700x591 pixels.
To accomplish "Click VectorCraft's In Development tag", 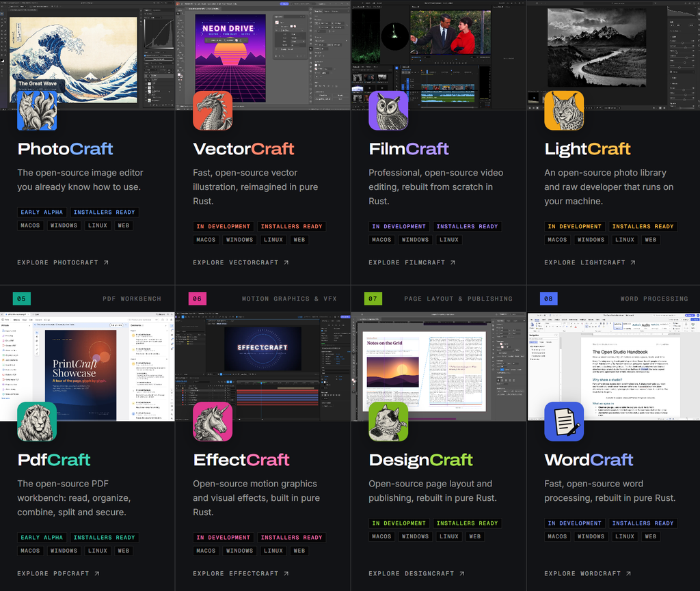I will tap(224, 227).
